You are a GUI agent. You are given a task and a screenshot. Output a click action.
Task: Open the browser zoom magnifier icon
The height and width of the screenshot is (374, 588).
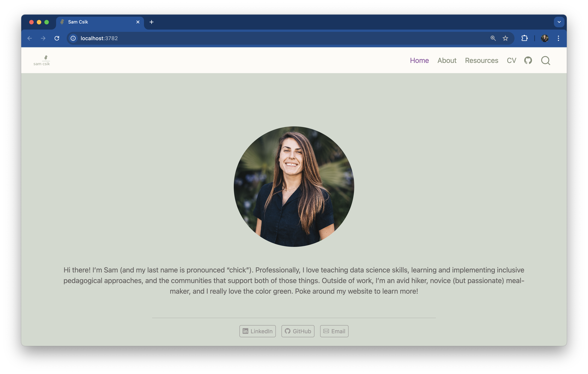[x=493, y=38]
